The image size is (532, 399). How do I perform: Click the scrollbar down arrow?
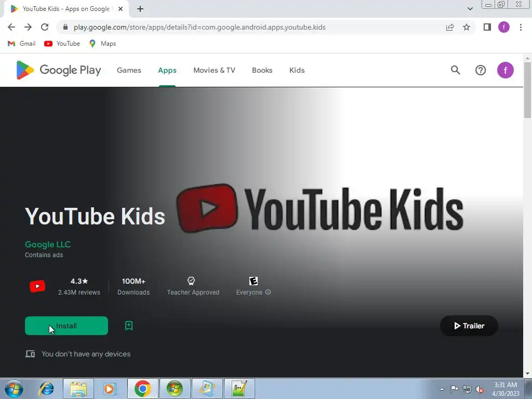point(528,374)
